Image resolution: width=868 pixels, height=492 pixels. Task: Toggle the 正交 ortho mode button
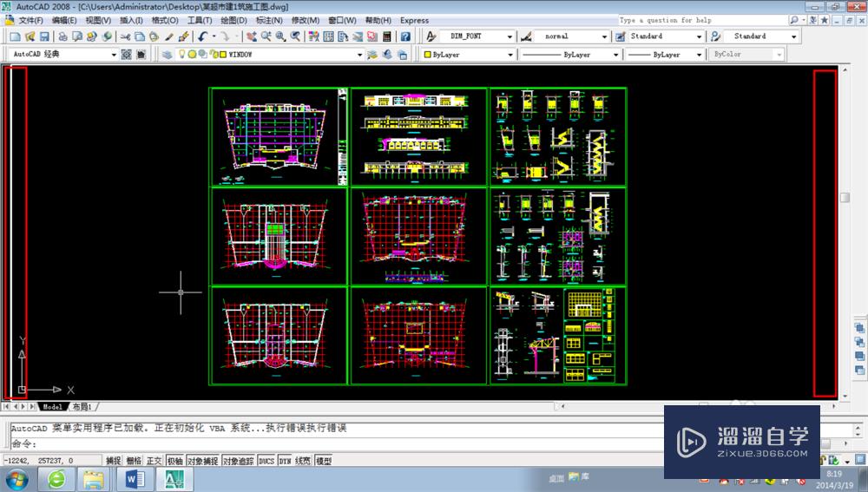coord(154,461)
